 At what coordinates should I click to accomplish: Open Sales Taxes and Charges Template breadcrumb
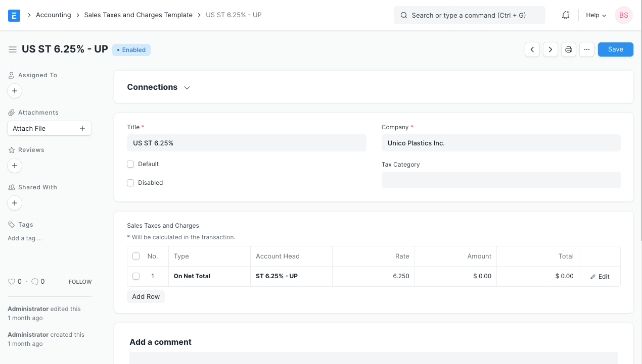point(138,15)
